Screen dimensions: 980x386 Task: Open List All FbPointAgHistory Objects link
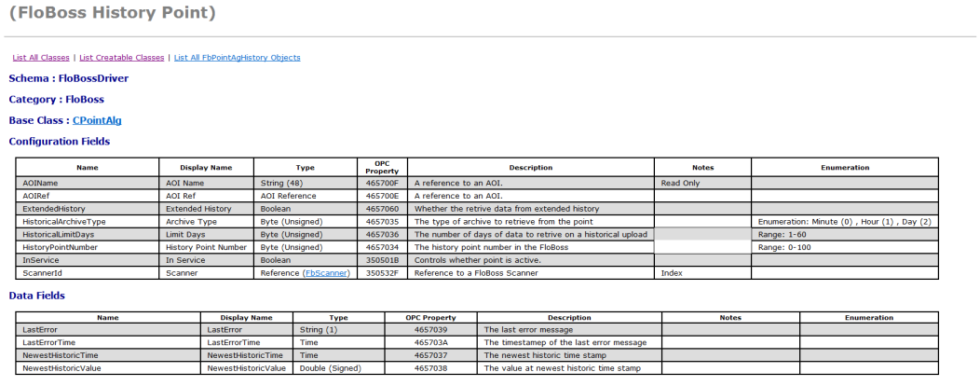238,58
